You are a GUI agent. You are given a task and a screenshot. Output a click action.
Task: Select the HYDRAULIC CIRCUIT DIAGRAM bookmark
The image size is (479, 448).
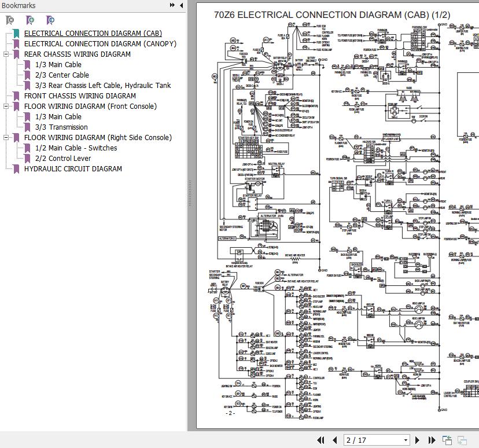click(73, 169)
